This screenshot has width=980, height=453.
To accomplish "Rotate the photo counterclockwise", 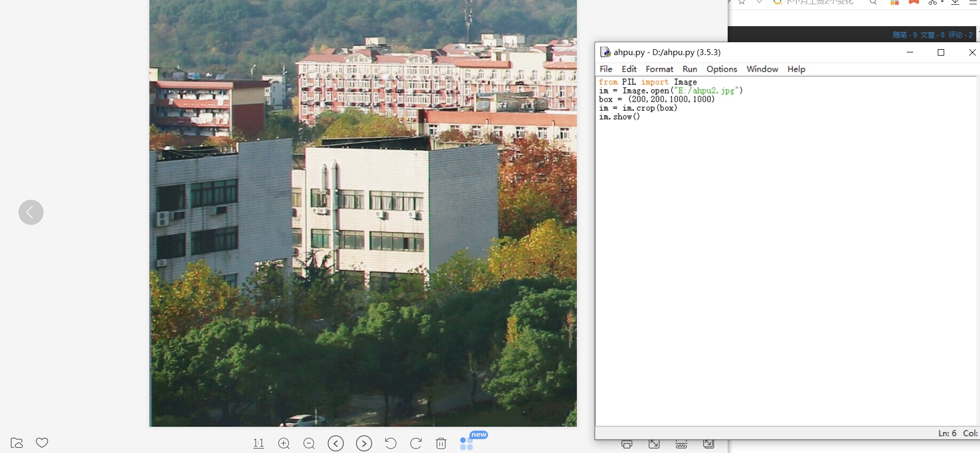I will point(391,443).
